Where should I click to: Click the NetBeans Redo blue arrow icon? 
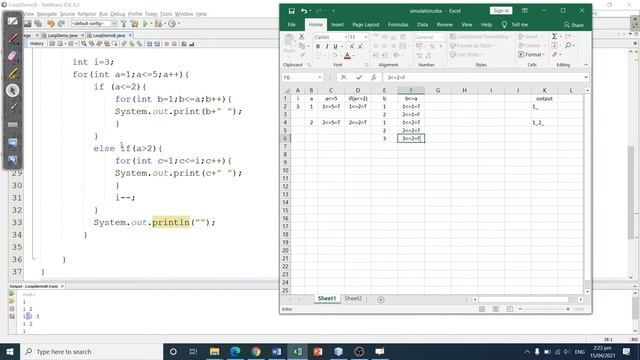61,24
